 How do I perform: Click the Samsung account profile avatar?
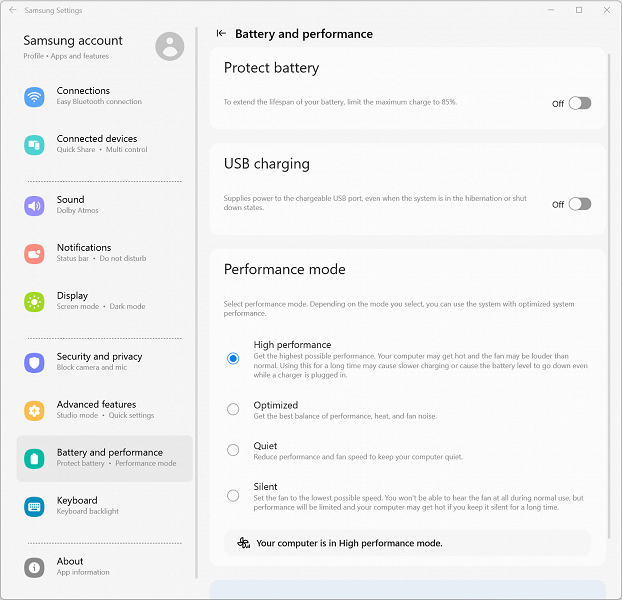(170, 45)
